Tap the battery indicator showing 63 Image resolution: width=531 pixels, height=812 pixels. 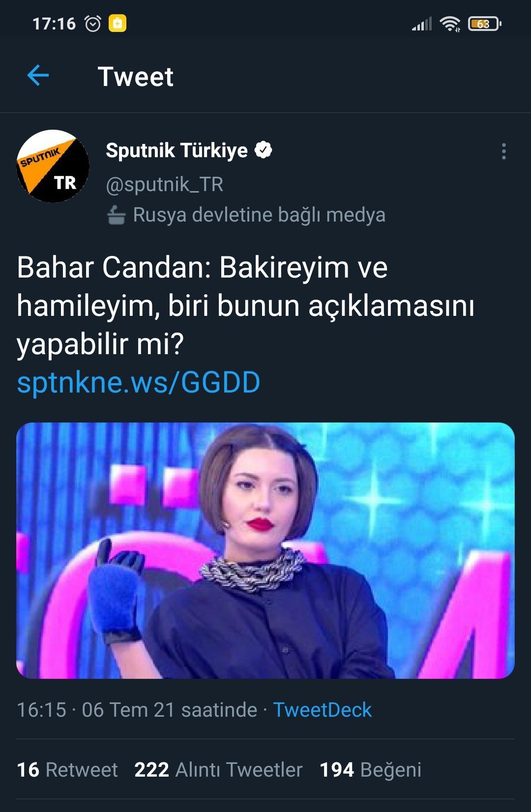click(x=484, y=24)
